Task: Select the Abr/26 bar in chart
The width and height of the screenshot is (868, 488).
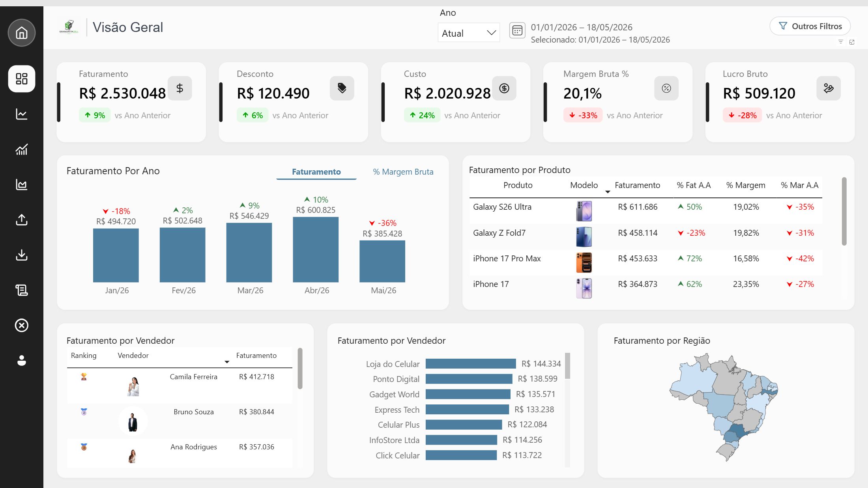Action: pyautogui.click(x=316, y=250)
